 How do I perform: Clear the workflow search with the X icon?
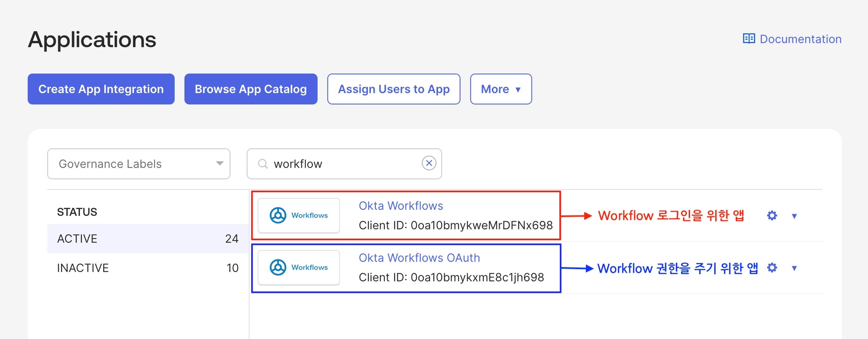[x=429, y=163]
